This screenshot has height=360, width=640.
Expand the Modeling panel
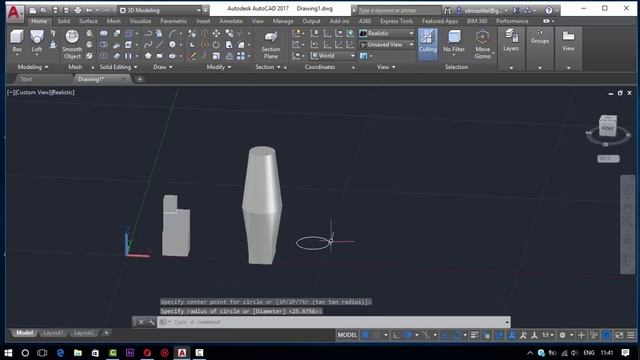pyautogui.click(x=33, y=67)
